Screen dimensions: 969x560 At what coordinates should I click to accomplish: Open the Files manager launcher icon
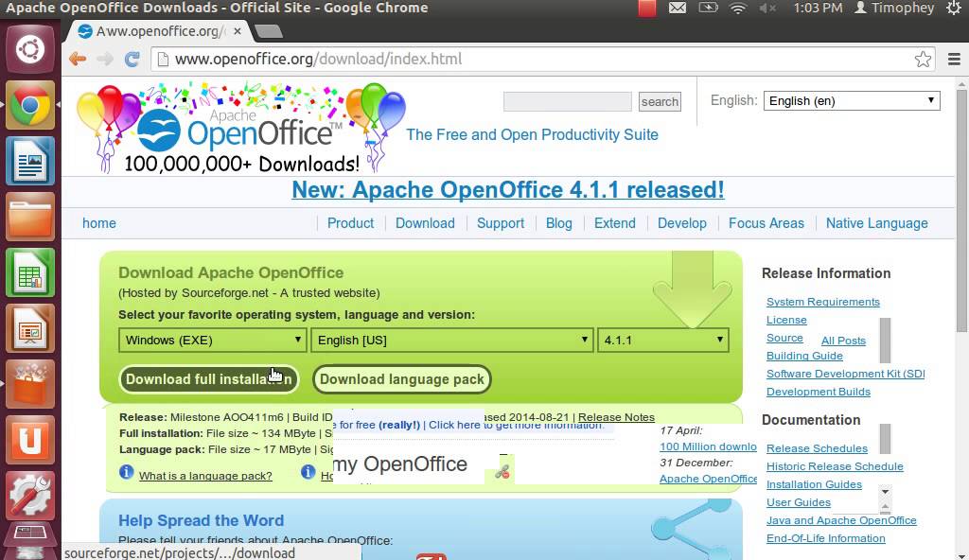click(29, 217)
